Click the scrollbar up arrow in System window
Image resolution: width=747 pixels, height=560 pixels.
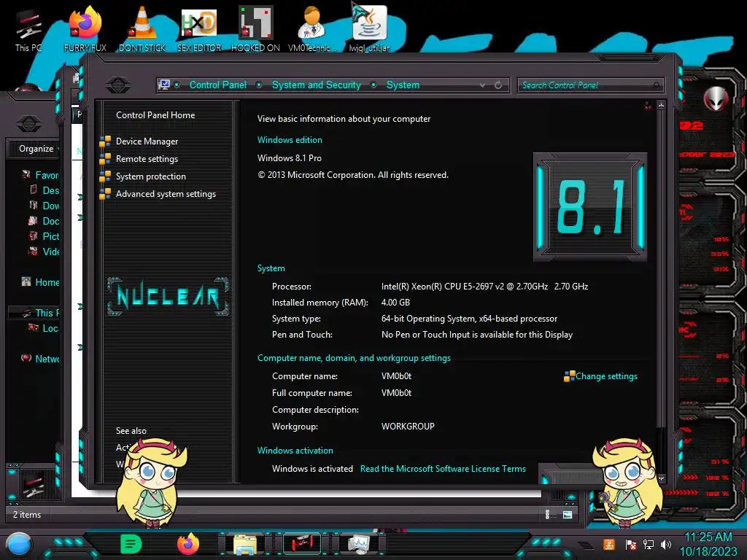tap(661, 105)
